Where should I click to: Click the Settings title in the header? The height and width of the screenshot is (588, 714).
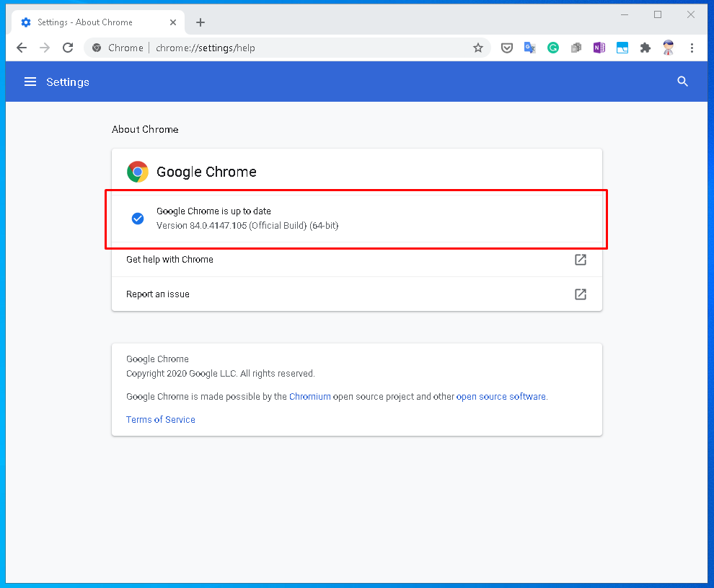click(68, 82)
